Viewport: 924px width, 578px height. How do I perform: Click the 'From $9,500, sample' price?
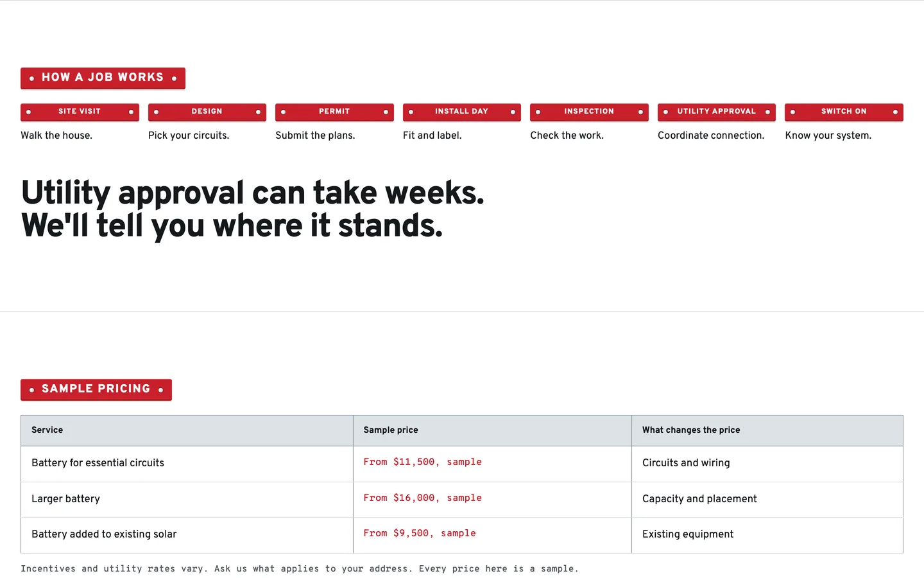420,534
